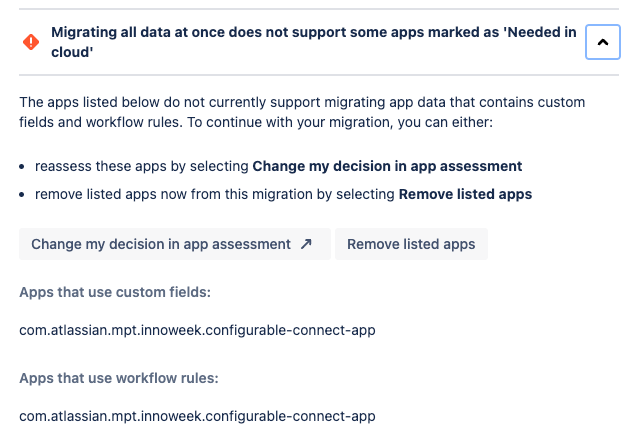Click bold 'Remove listed apps' in bullet list

coord(465,194)
